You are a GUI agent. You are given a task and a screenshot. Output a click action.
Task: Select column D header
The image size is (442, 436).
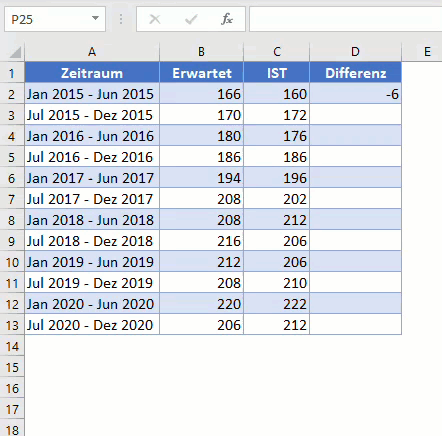click(355, 52)
